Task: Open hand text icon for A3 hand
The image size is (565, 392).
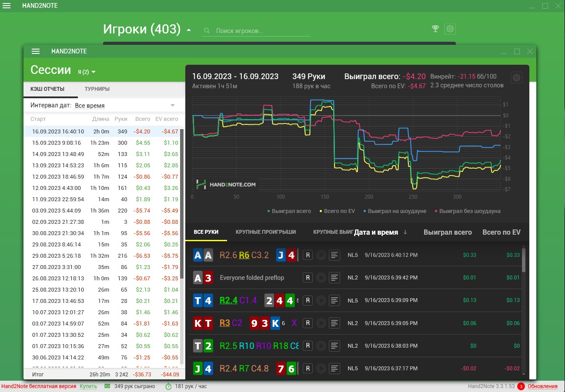Action: click(334, 278)
